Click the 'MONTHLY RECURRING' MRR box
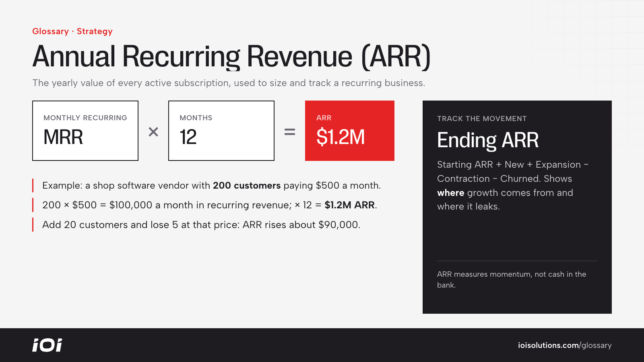644x362 pixels. [x=85, y=131]
